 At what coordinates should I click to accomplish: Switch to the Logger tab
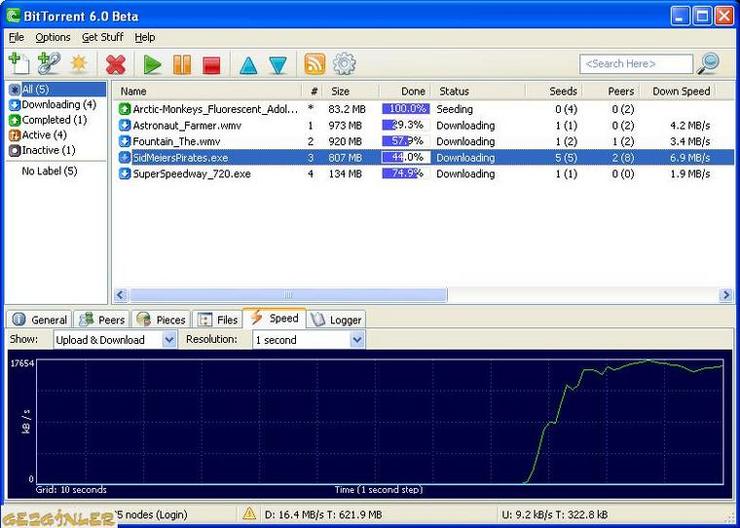click(336, 320)
